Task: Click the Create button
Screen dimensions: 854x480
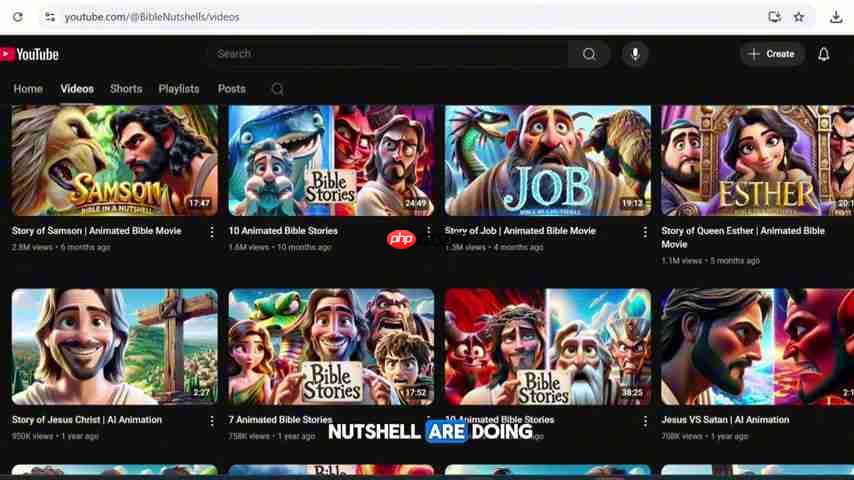Action: [x=772, y=54]
